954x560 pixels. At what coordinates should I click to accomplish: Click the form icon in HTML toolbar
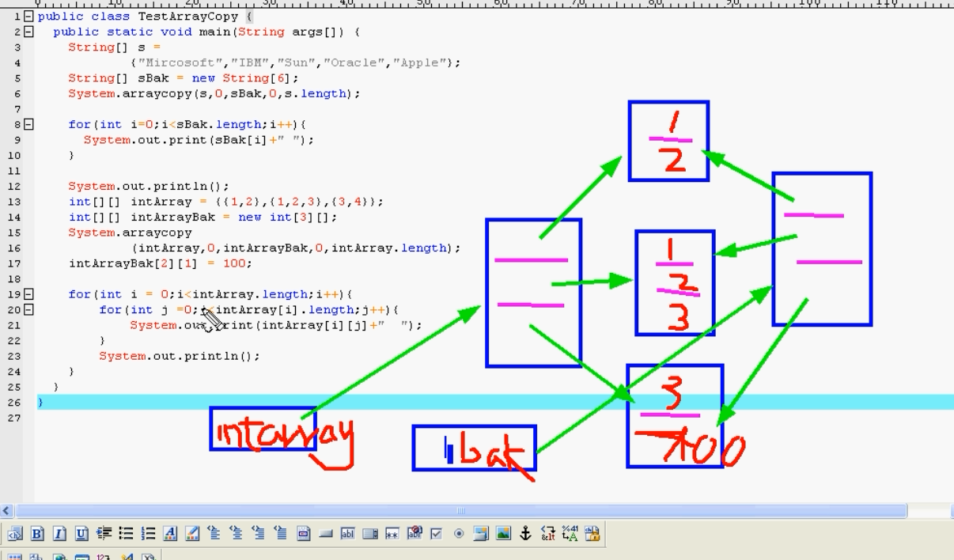tap(304, 534)
